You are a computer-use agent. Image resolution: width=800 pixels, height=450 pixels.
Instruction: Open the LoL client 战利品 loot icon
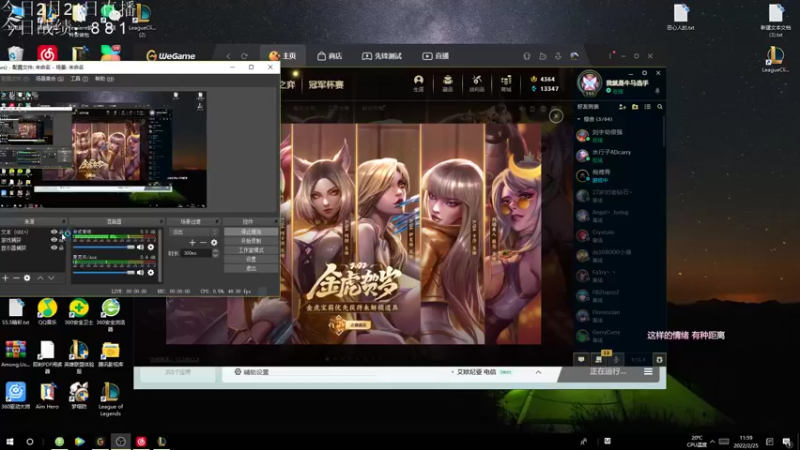(x=477, y=83)
